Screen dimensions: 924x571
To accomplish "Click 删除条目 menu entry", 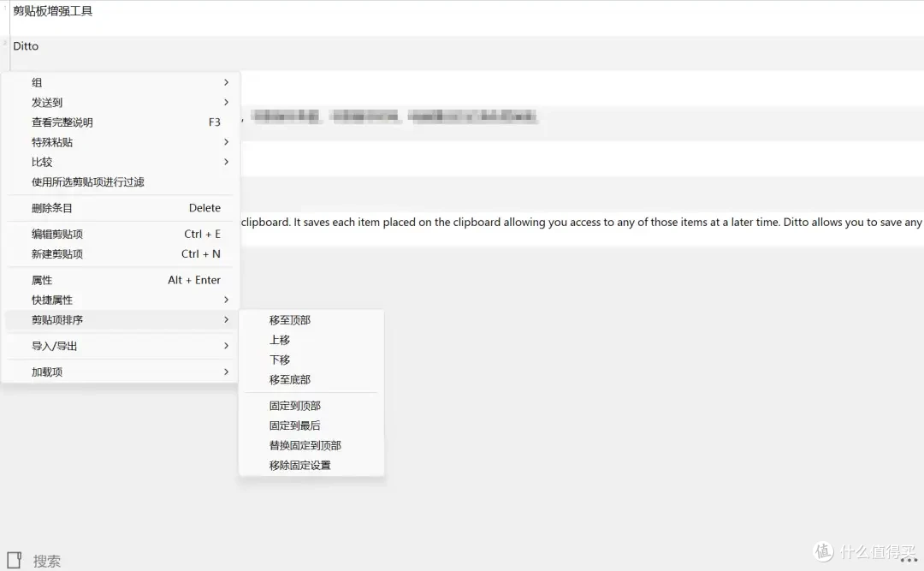I will point(121,208).
